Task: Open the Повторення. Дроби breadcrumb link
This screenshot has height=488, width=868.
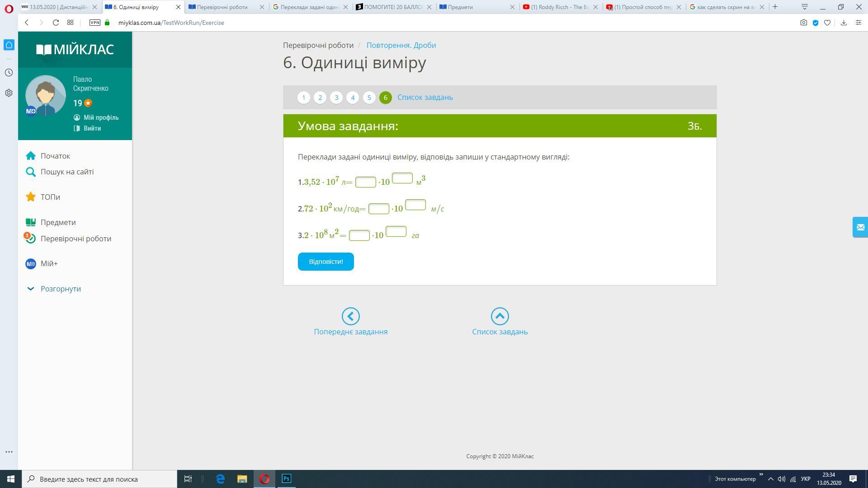Action: [x=401, y=45]
